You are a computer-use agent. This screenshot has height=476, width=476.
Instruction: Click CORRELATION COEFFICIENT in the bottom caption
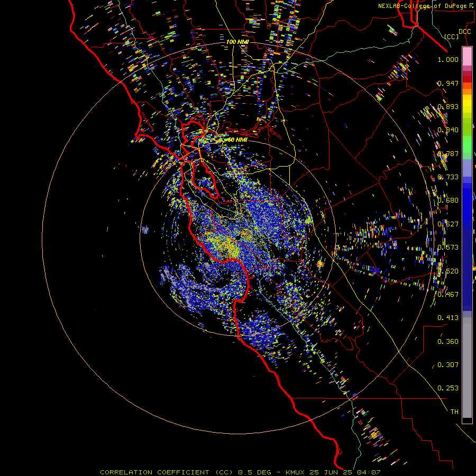pos(154,472)
